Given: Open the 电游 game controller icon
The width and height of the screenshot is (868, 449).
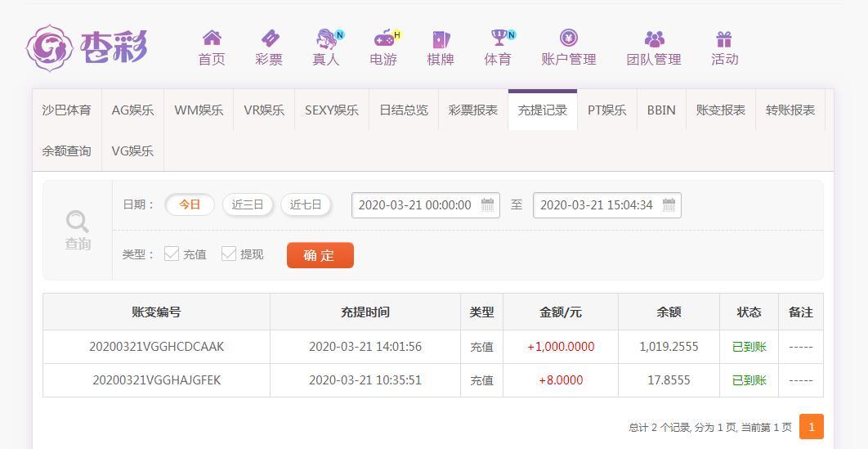Looking at the screenshot, I should (x=384, y=38).
